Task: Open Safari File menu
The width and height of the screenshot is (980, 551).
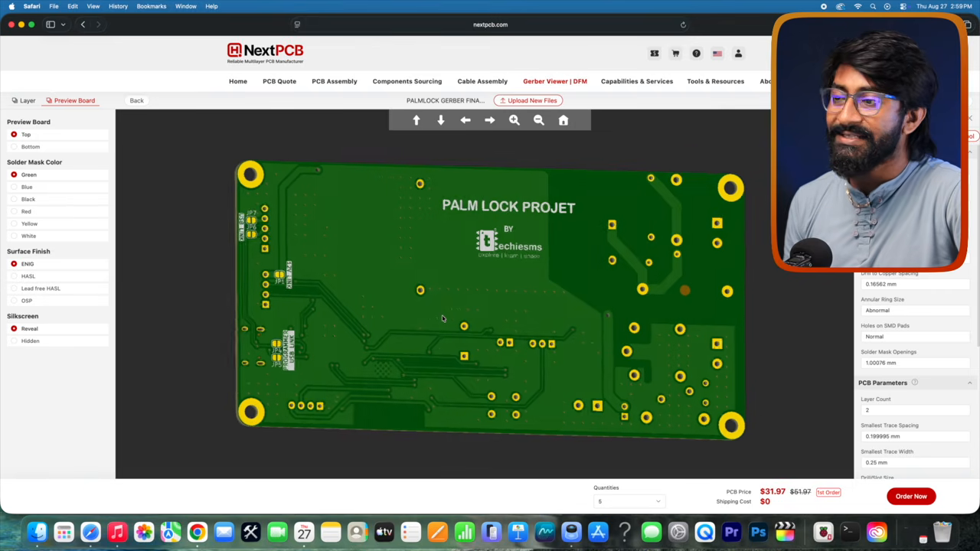Action: pyautogui.click(x=54, y=6)
